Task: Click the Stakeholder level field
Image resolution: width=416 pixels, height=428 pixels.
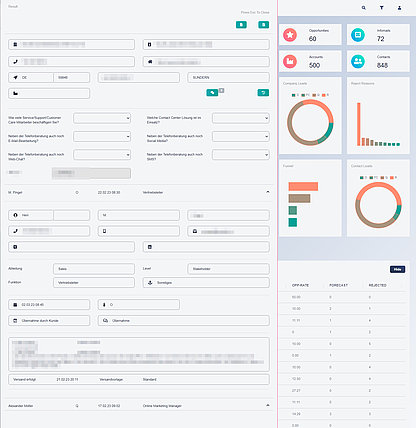Action: tap(228, 269)
